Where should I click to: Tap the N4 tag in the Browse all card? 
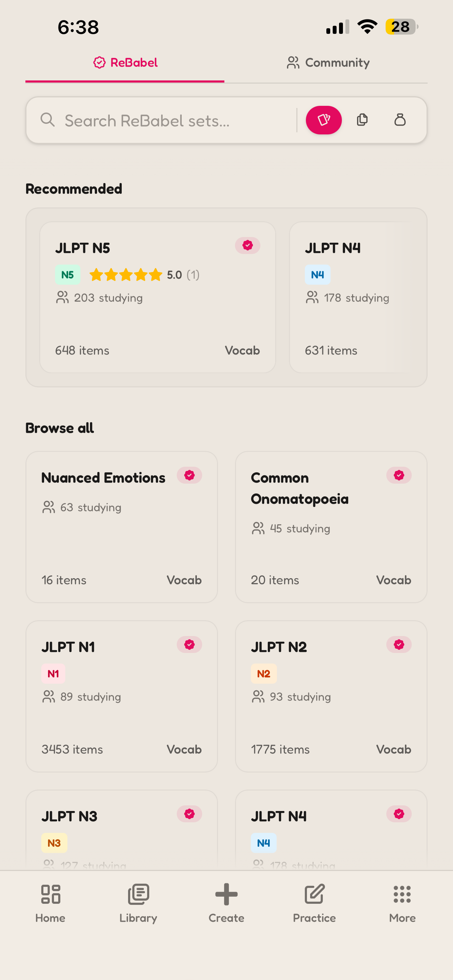264,843
